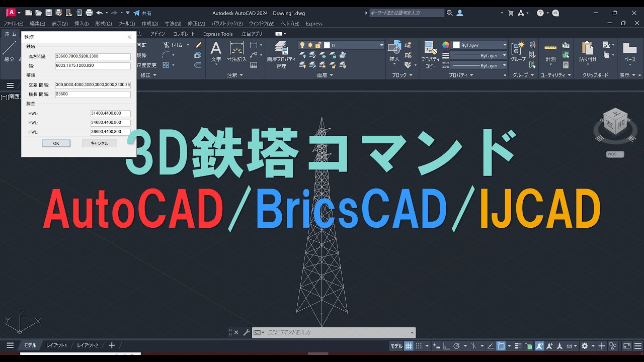
Task: Click the help question mark icon
Action: [x=540, y=13]
